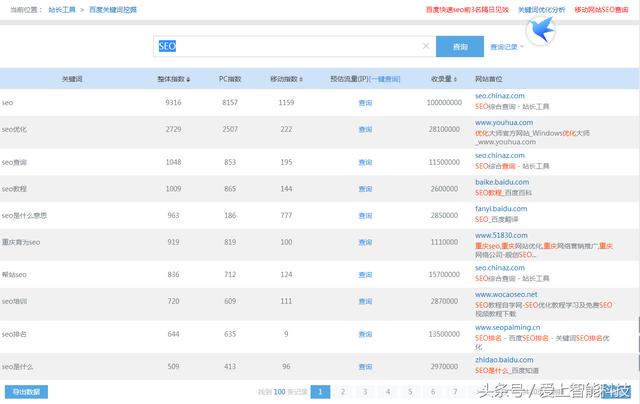Screen dimensions: 640x404
Task: Open 站长工具 breadcrumb link
Action: 62,9
